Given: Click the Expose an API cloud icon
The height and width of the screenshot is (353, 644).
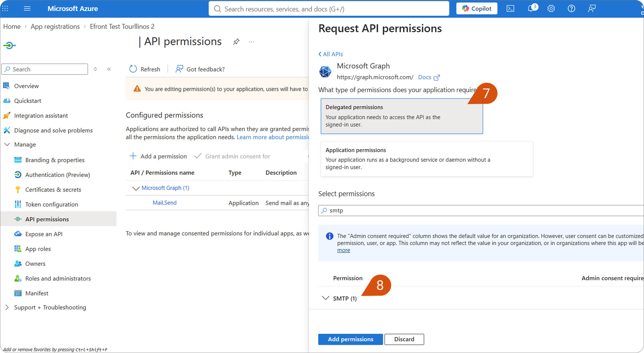Looking at the screenshot, I should click(18, 234).
